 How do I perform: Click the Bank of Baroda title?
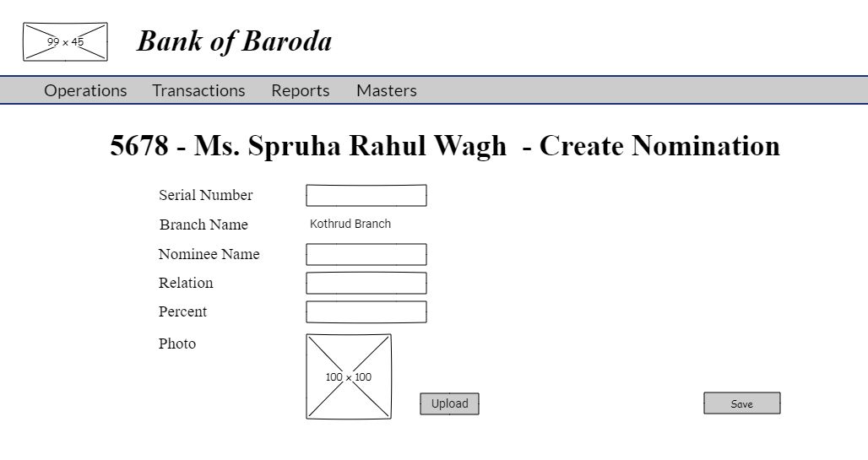click(234, 41)
